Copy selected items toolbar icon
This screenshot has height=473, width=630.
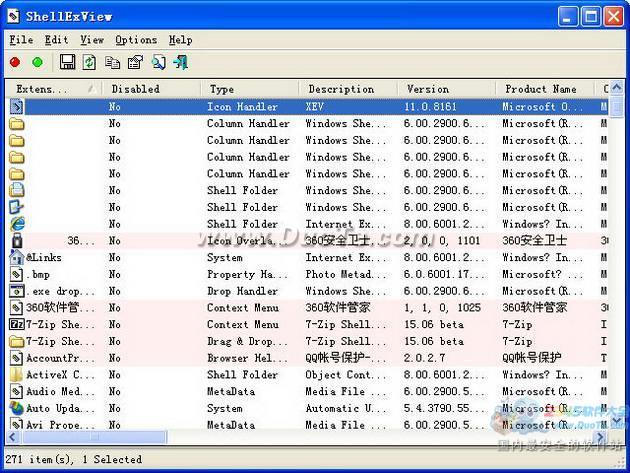click(x=112, y=62)
